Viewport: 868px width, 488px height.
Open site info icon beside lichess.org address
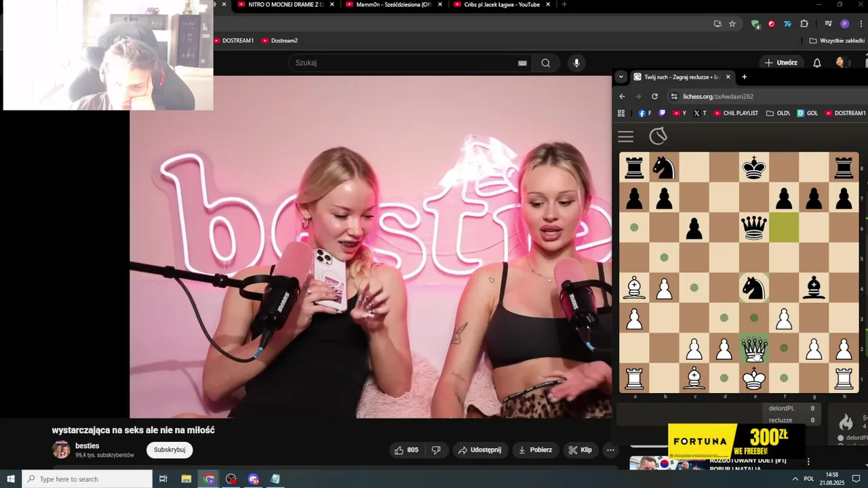coord(674,96)
